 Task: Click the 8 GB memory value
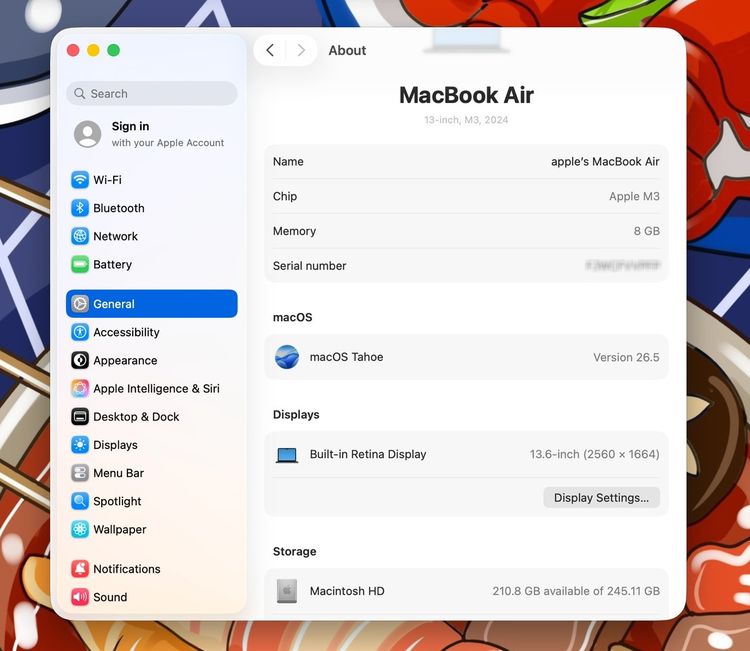(x=647, y=231)
